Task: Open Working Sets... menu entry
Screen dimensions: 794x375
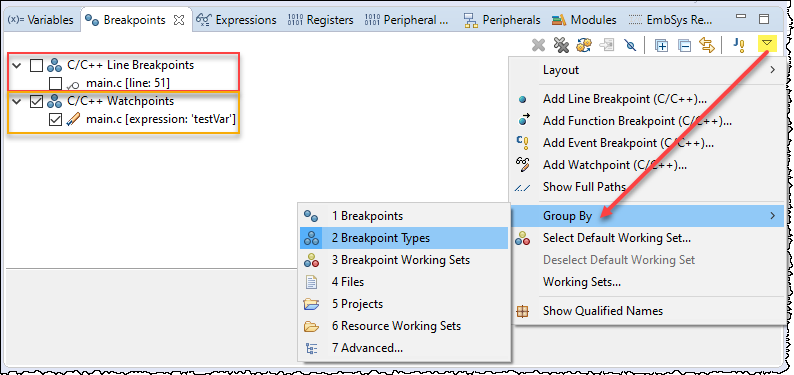Action: [646, 282]
